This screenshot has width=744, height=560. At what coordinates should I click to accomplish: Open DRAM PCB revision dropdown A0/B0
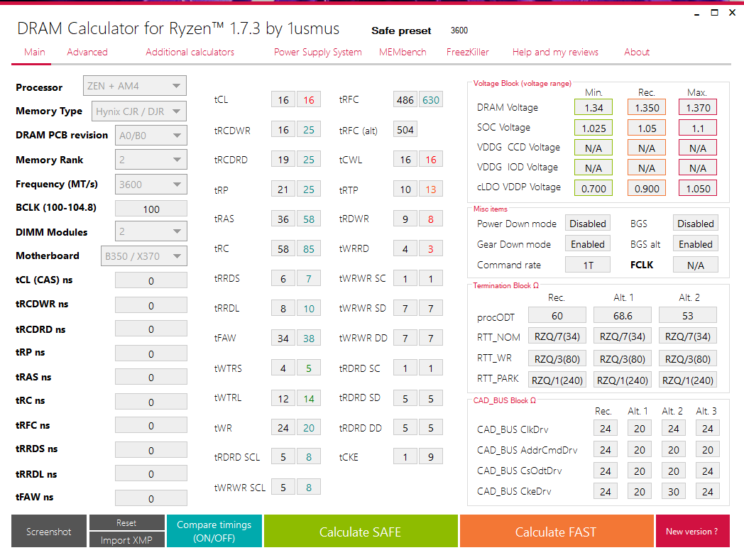coord(151,136)
